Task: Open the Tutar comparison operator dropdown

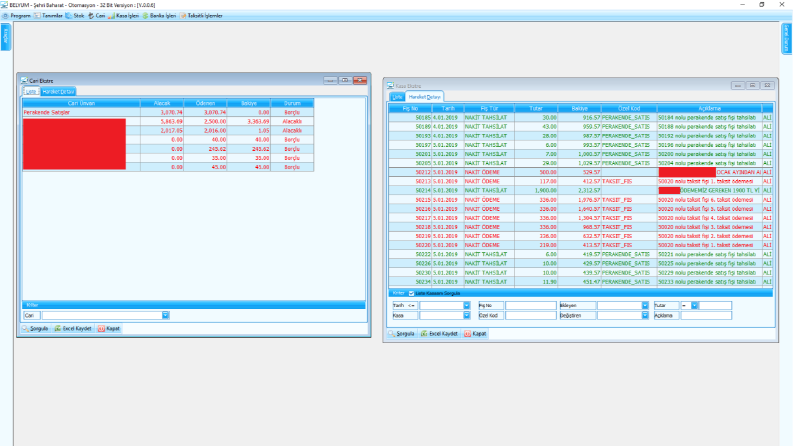Action: click(694, 305)
